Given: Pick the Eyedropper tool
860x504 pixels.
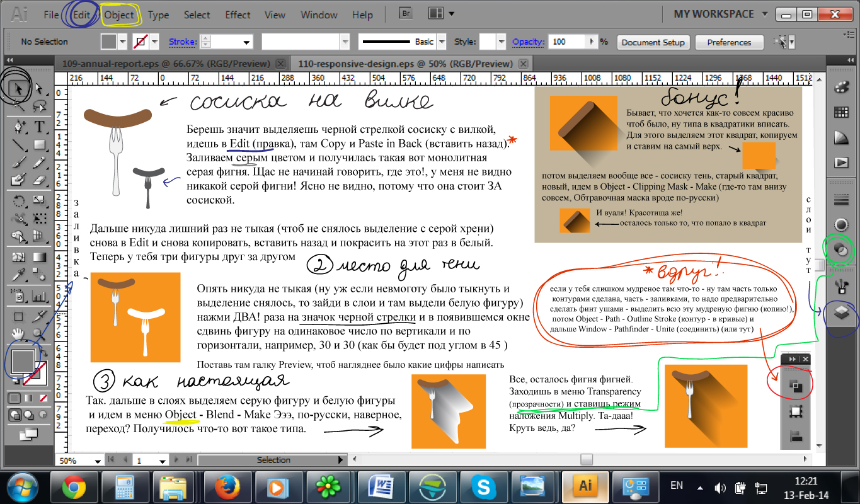Looking at the screenshot, I should click(18, 275).
